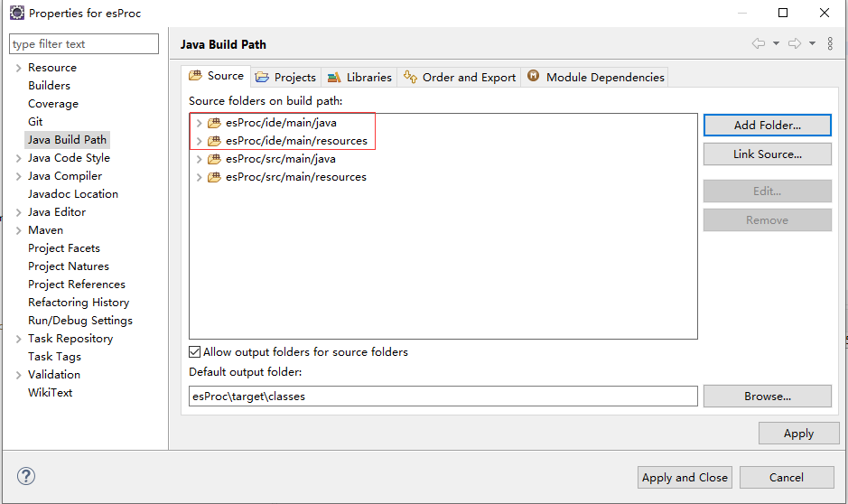
Task: Expand the Java Compiler category
Action: click(x=18, y=176)
